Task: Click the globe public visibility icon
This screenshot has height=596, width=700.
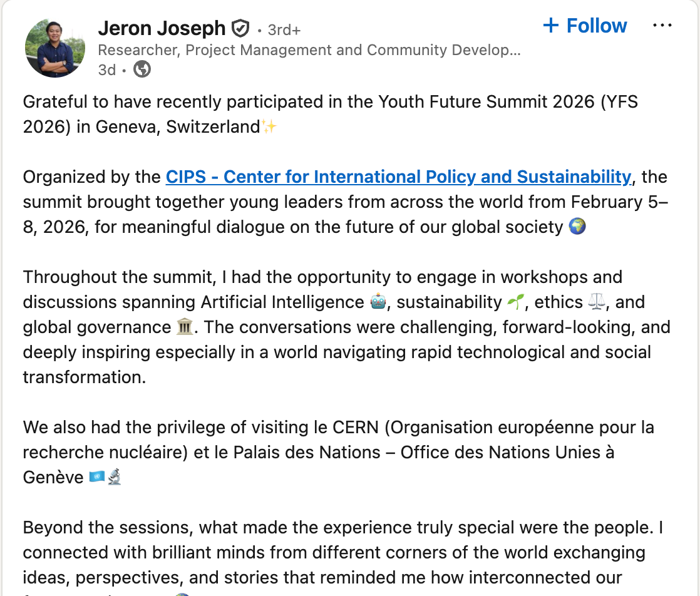Action: 142,69
